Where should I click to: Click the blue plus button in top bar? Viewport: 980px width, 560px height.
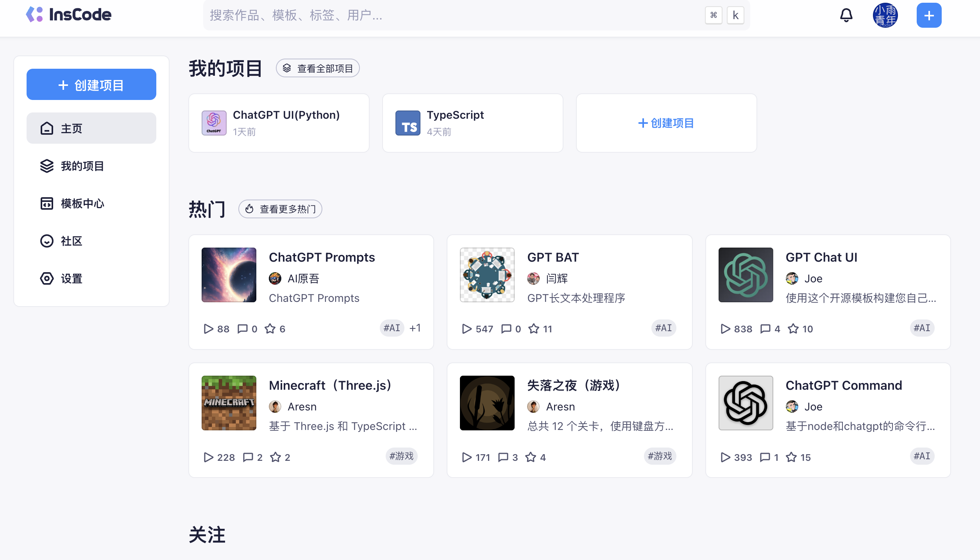point(929,15)
